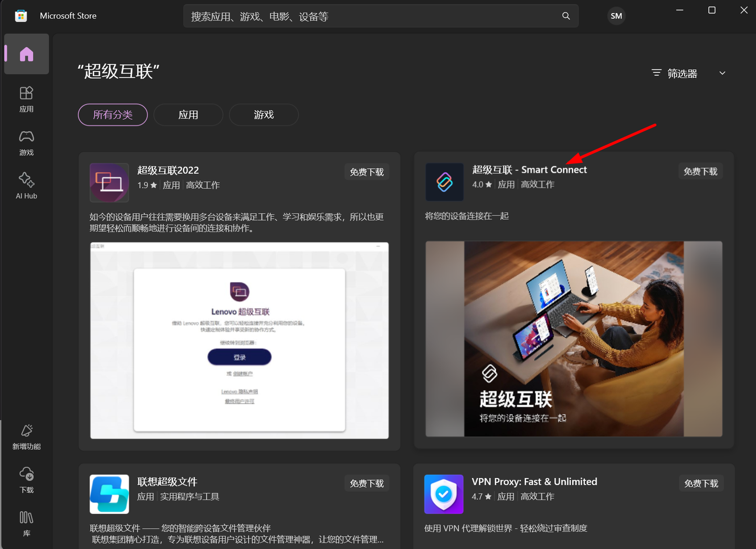756x549 pixels.
Task: Click the “超级互联” search results heading
Action: pyautogui.click(x=119, y=71)
